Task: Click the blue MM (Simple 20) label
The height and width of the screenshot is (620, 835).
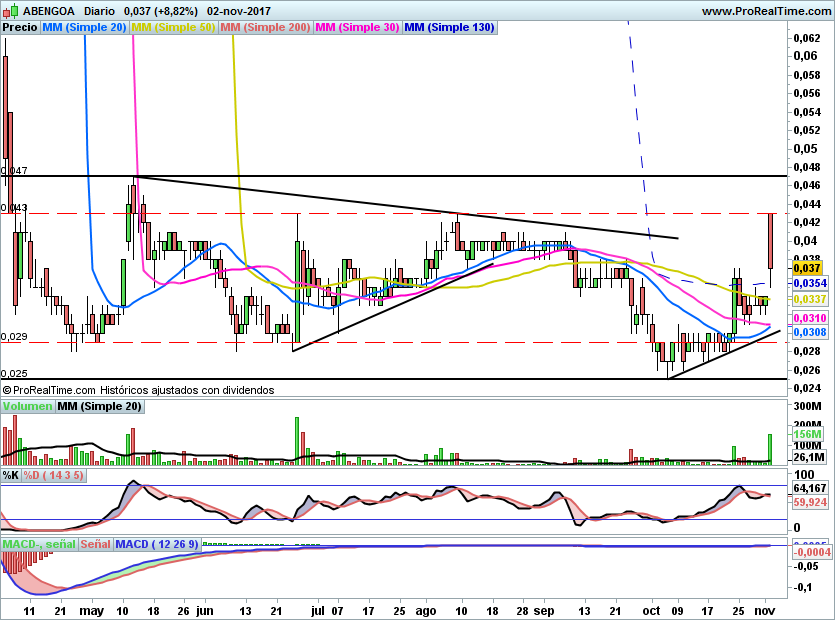Action: (x=84, y=28)
